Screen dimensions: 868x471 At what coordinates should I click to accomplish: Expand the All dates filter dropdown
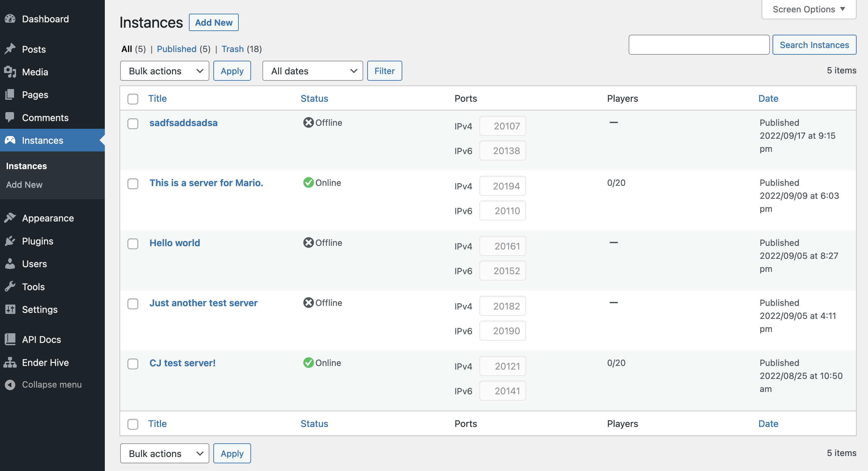[x=312, y=71]
